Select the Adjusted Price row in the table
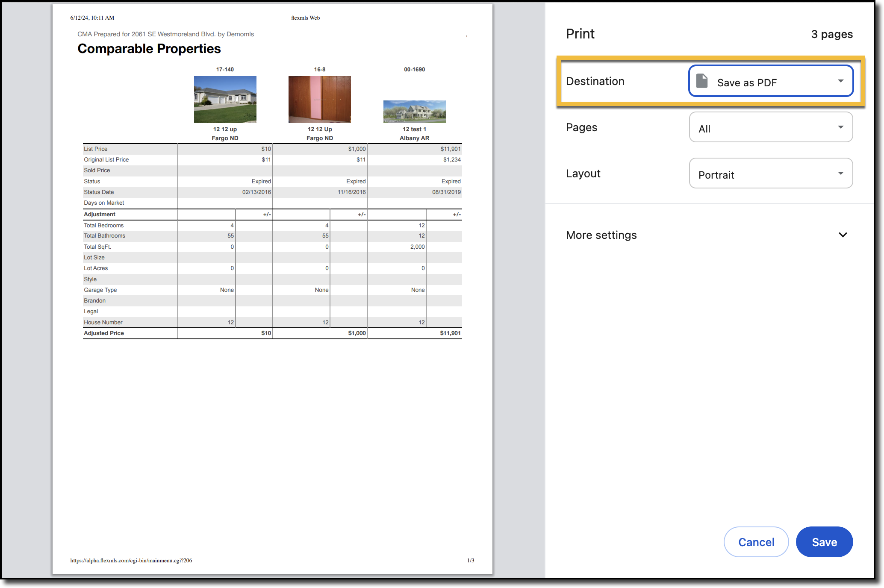 (103, 333)
